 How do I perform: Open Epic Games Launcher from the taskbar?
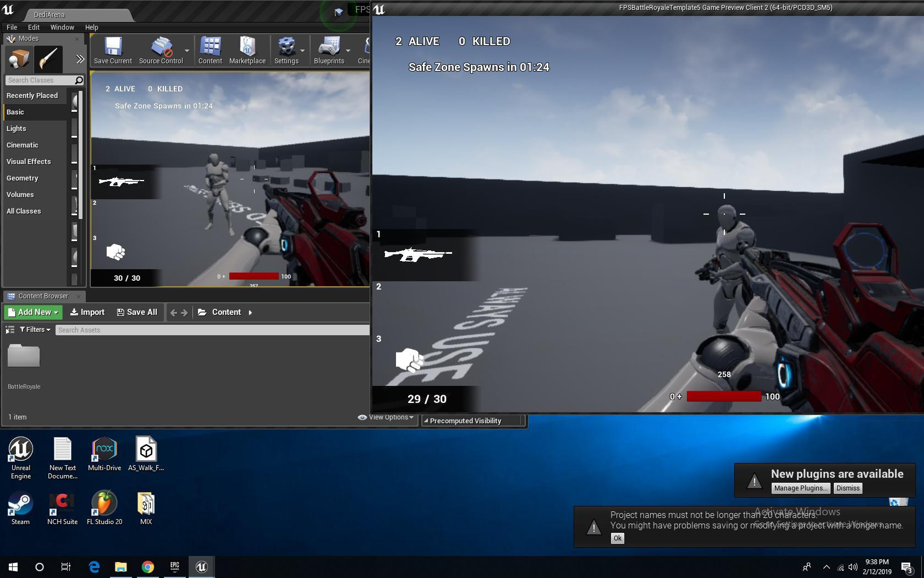(x=175, y=566)
